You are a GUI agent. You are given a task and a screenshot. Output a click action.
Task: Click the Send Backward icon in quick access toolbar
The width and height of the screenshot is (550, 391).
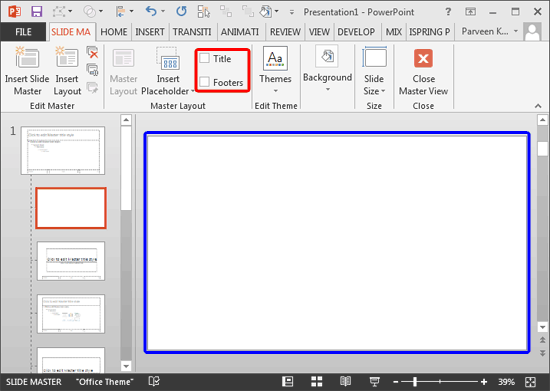click(x=248, y=12)
